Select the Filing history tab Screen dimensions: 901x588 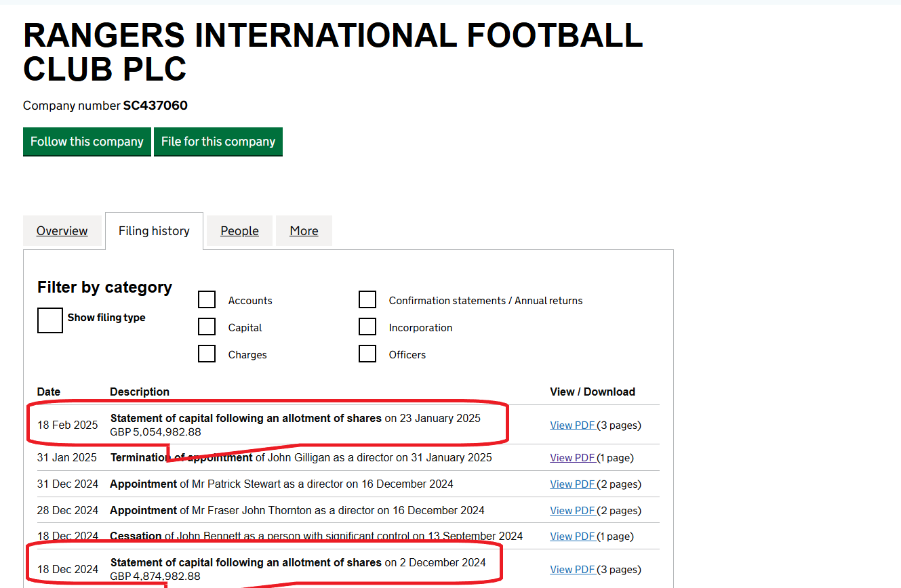154,231
